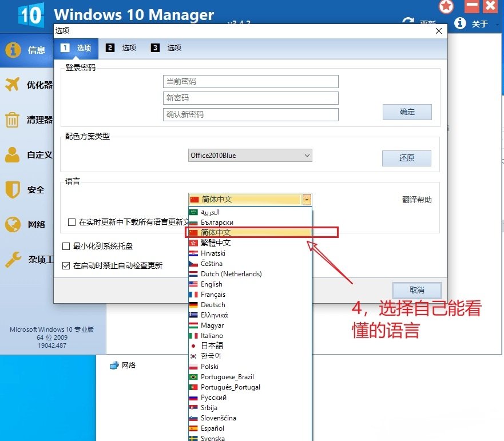504x441 pixels.
Task: Click the 新密码 input field
Action: (251, 98)
